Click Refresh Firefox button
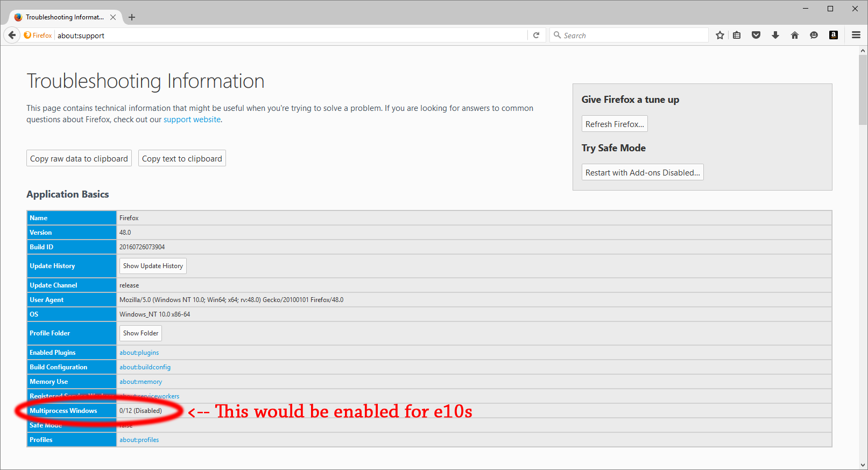 point(615,124)
